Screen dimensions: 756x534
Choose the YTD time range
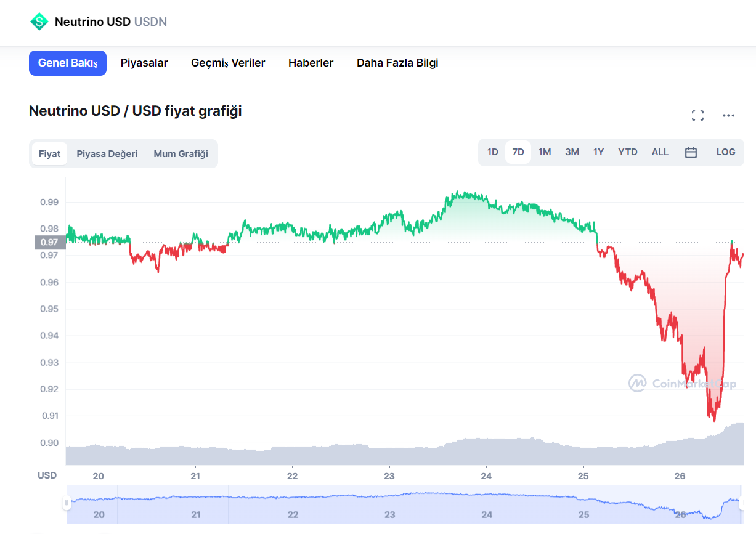point(627,152)
